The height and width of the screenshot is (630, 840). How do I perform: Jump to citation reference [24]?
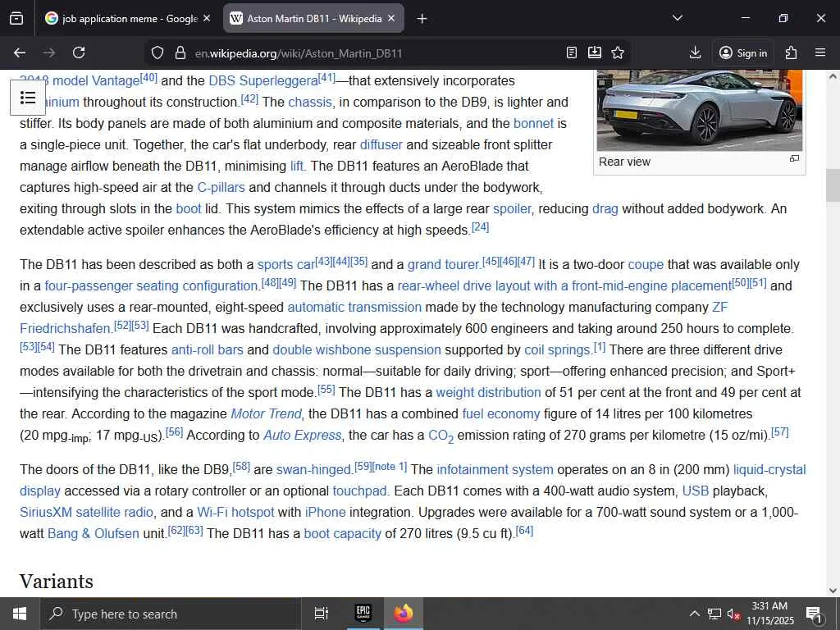(x=481, y=227)
